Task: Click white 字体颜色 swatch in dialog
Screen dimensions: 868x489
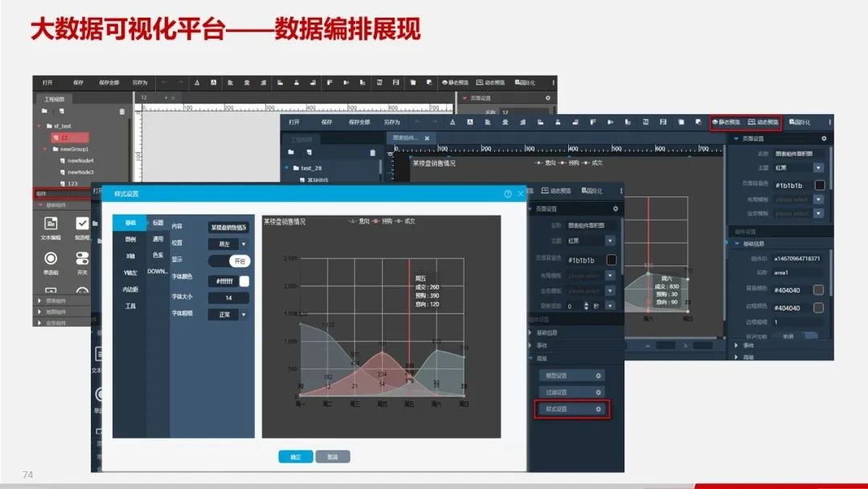Action: coord(244,281)
